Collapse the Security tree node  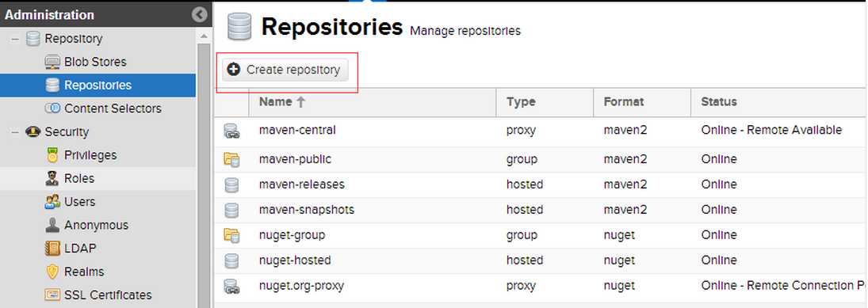click(15, 132)
